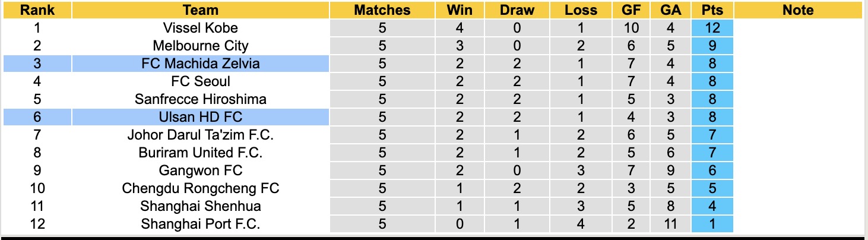The image size is (868, 240).
Task: Click the highlighted Ulsan HD FC team
Action: pyautogui.click(x=201, y=117)
